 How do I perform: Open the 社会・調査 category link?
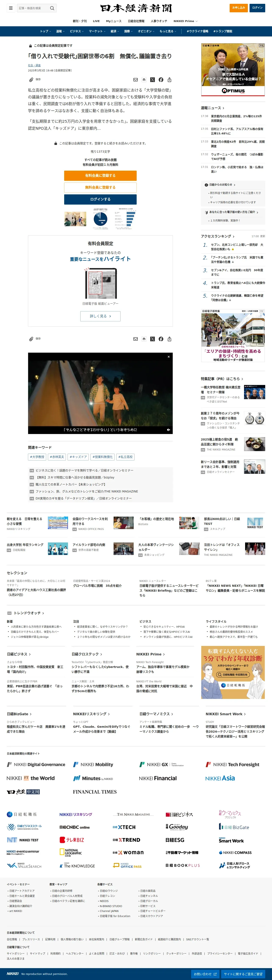pos(34,66)
